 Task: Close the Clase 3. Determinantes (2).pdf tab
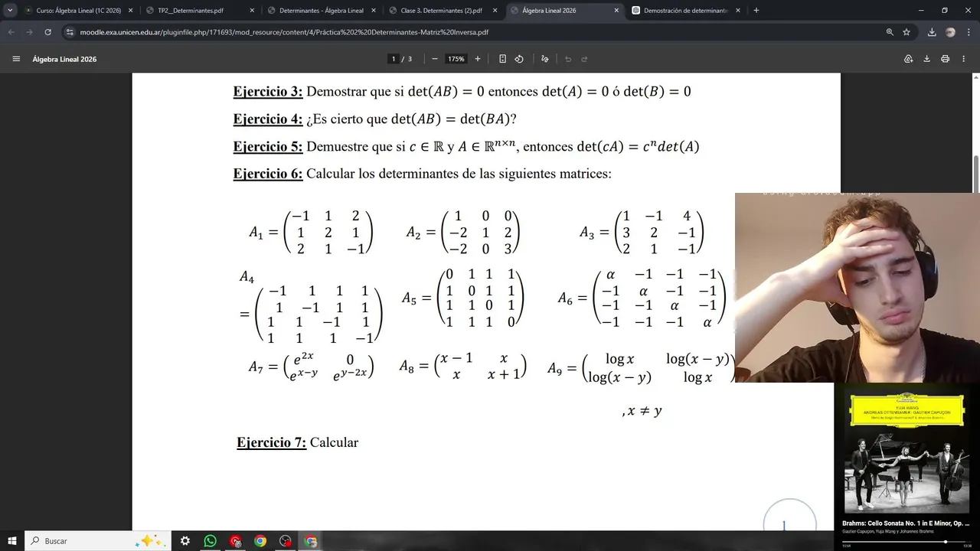click(x=495, y=11)
